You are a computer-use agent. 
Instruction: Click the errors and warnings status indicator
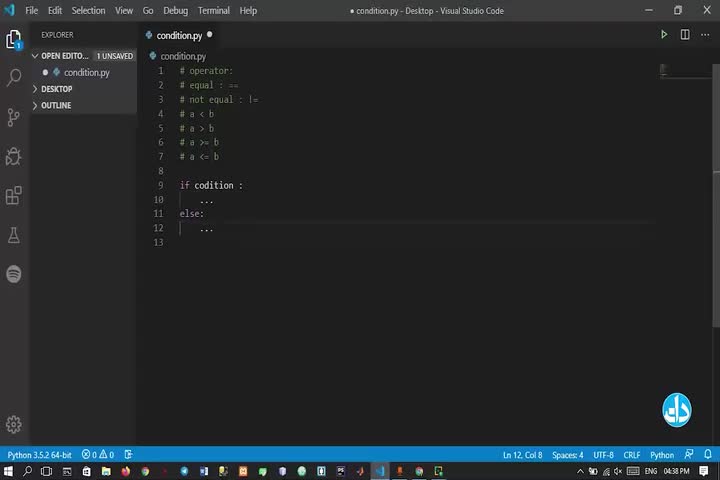click(x=98, y=455)
